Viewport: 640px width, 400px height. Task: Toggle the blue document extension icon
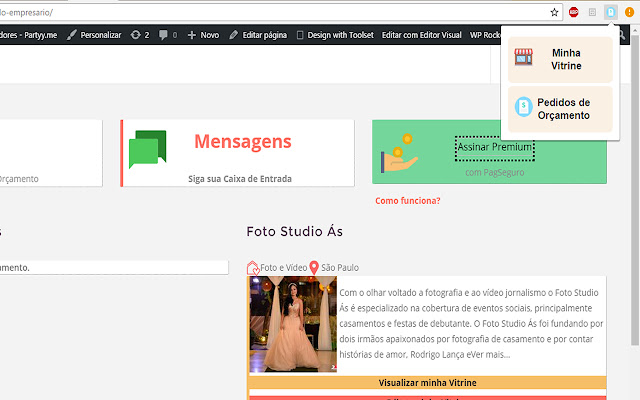coord(611,12)
